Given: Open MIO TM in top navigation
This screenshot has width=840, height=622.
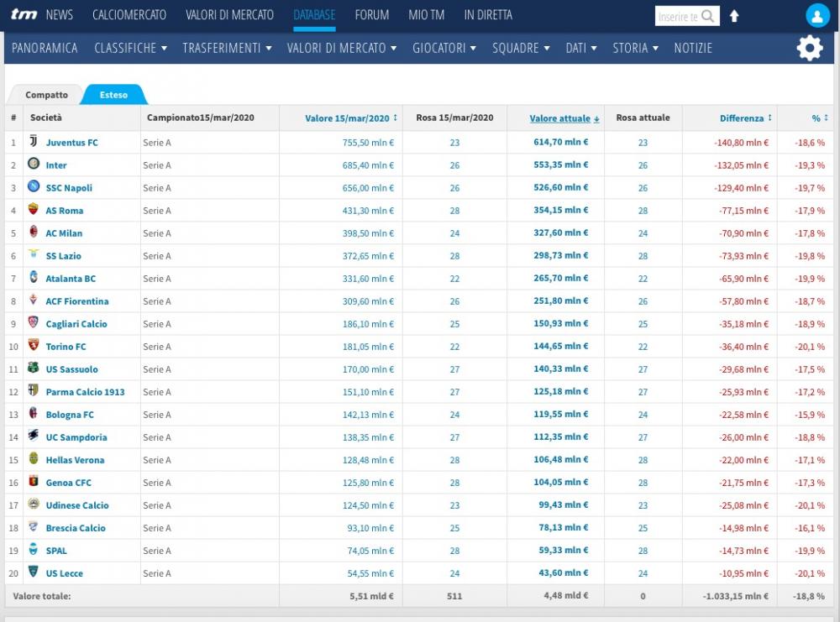Looking at the screenshot, I should click(x=427, y=15).
